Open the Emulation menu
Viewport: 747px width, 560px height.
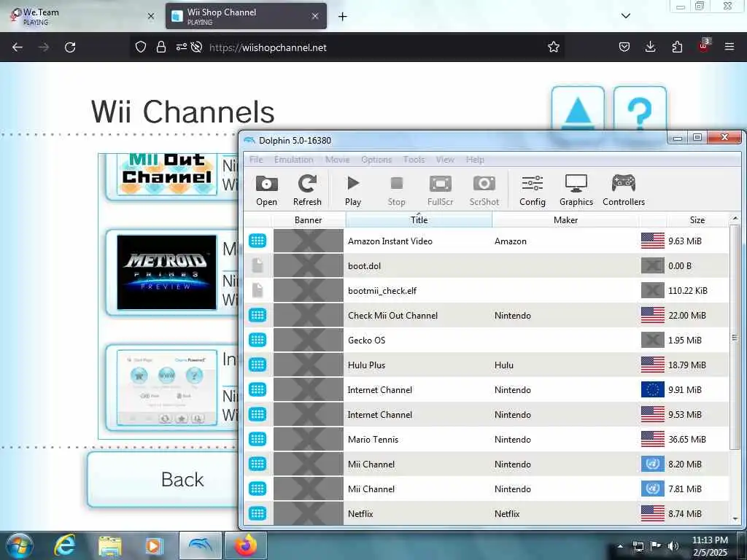(x=293, y=160)
